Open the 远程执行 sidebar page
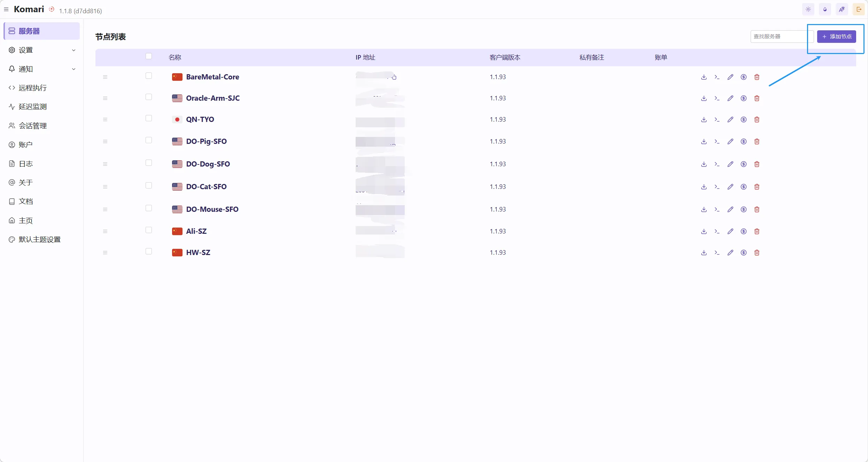 (32, 88)
